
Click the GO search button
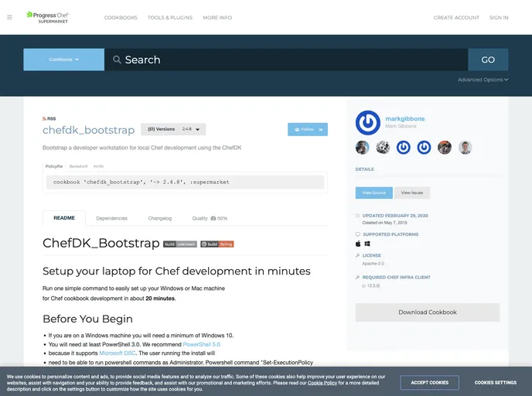click(488, 60)
